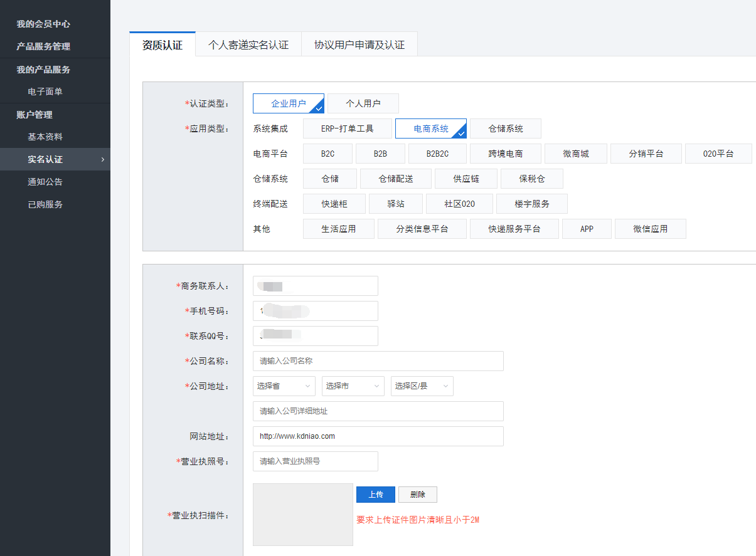Viewport: 756px width, 556px height.
Task: Click the 上传 upload button
Action: click(375, 495)
